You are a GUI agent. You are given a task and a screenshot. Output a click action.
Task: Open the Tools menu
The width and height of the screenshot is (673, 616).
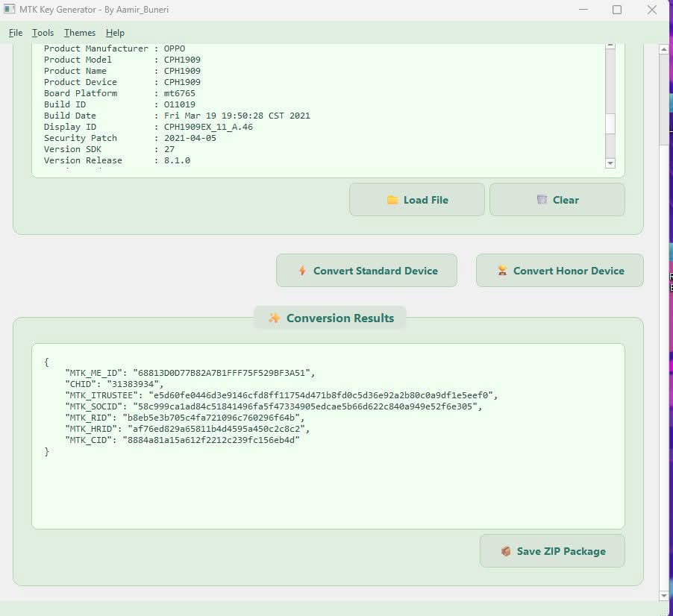click(43, 33)
